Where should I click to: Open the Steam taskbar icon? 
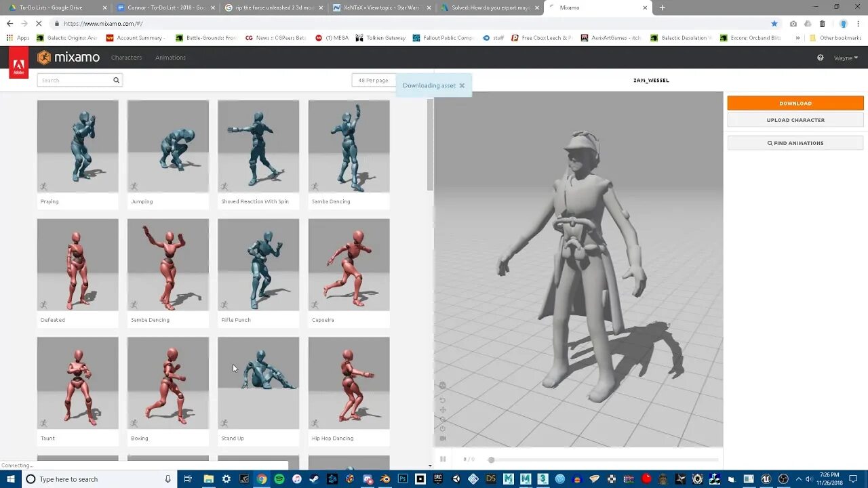[x=313, y=479]
